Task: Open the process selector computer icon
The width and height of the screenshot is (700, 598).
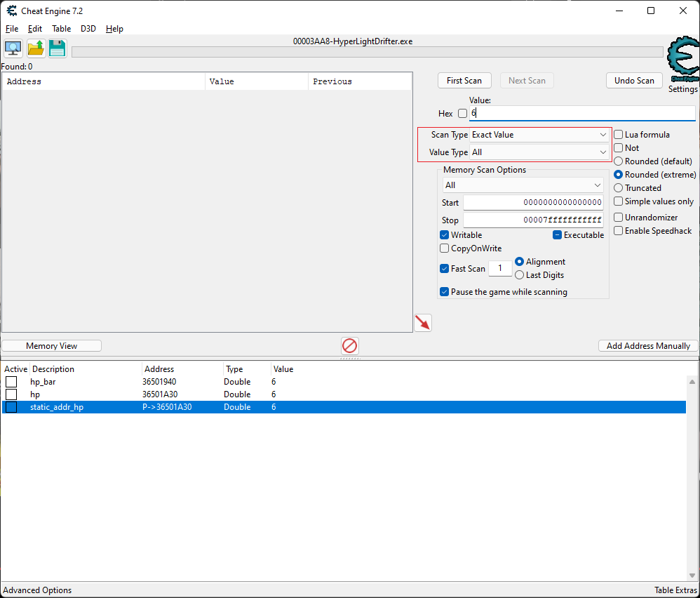Action: coord(13,48)
